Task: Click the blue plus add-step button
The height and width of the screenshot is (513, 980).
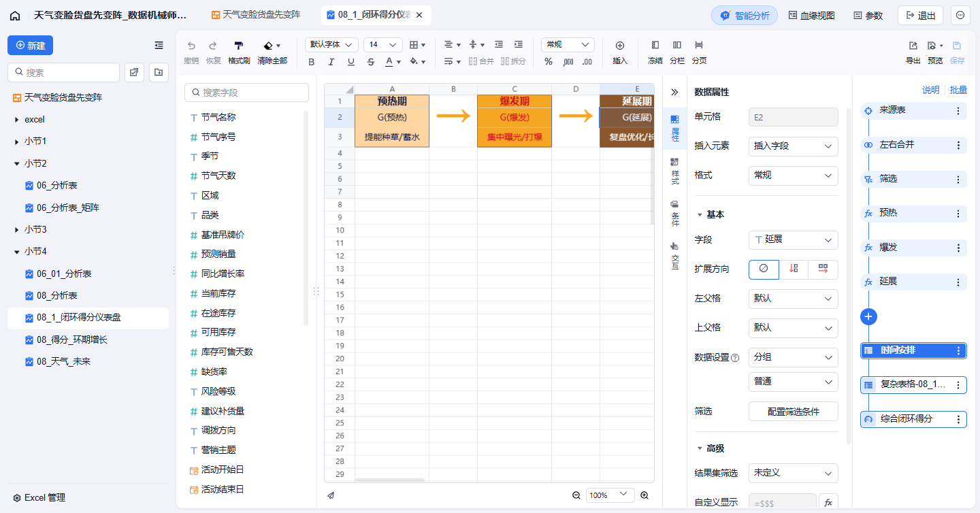Action: coord(868,316)
